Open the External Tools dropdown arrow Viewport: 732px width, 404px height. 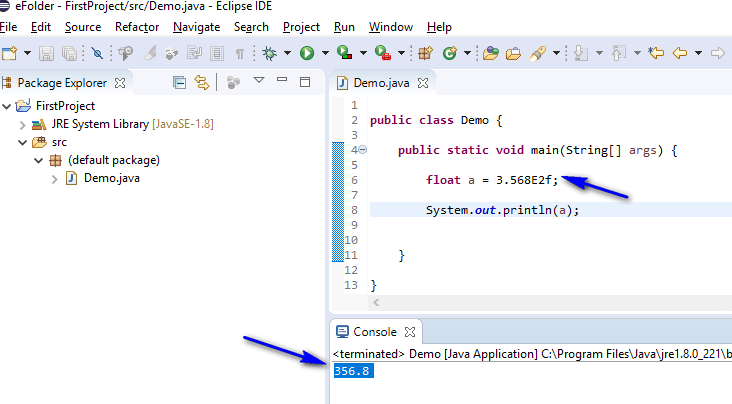point(401,53)
